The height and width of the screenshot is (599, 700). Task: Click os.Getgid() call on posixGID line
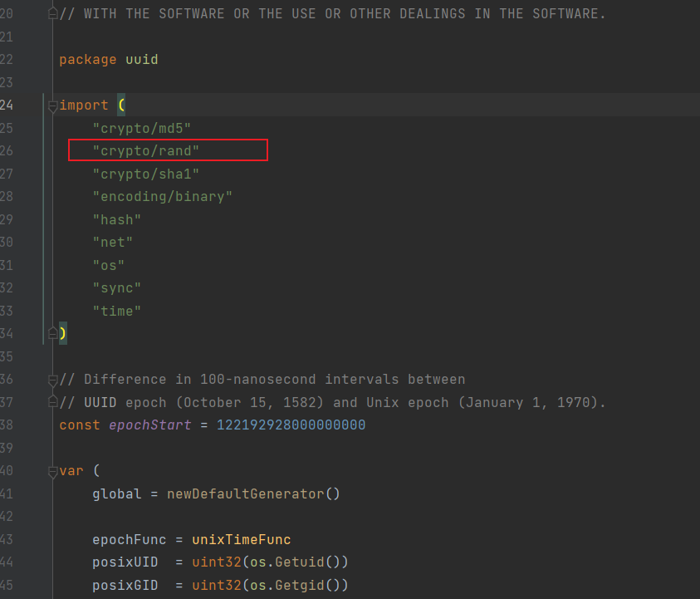pyautogui.click(x=294, y=585)
